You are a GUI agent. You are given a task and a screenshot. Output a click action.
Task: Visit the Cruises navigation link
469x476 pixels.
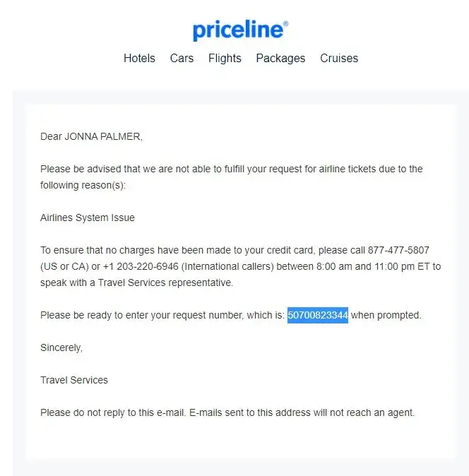pos(339,59)
